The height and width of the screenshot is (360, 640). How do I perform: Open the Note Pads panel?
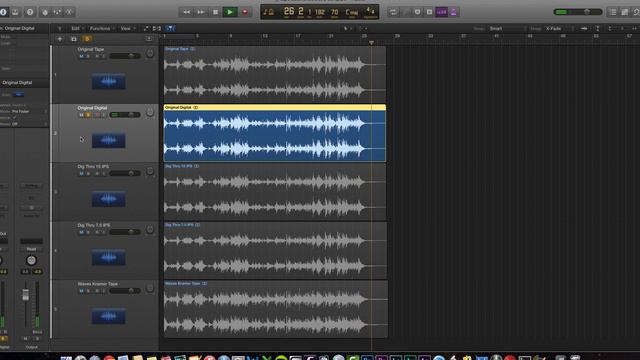(624, 12)
